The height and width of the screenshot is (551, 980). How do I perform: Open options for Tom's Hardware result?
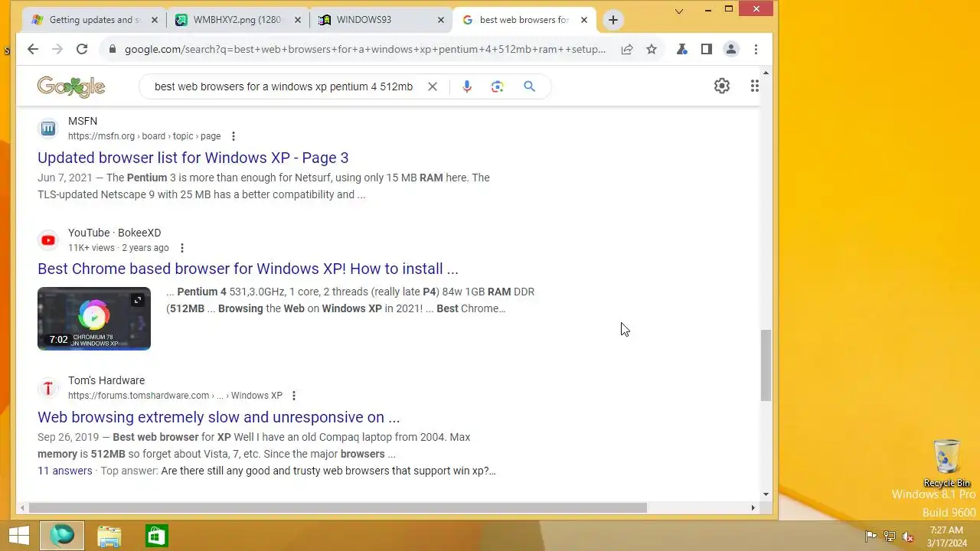click(294, 396)
